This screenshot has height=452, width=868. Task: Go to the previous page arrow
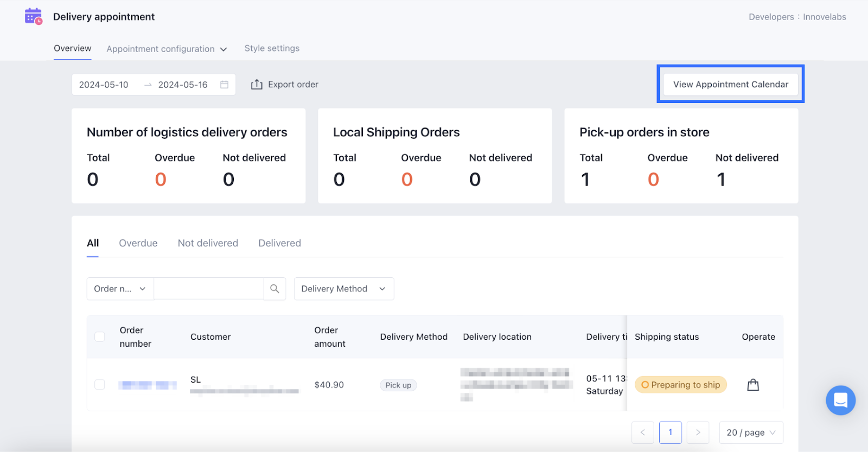pyautogui.click(x=643, y=432)
